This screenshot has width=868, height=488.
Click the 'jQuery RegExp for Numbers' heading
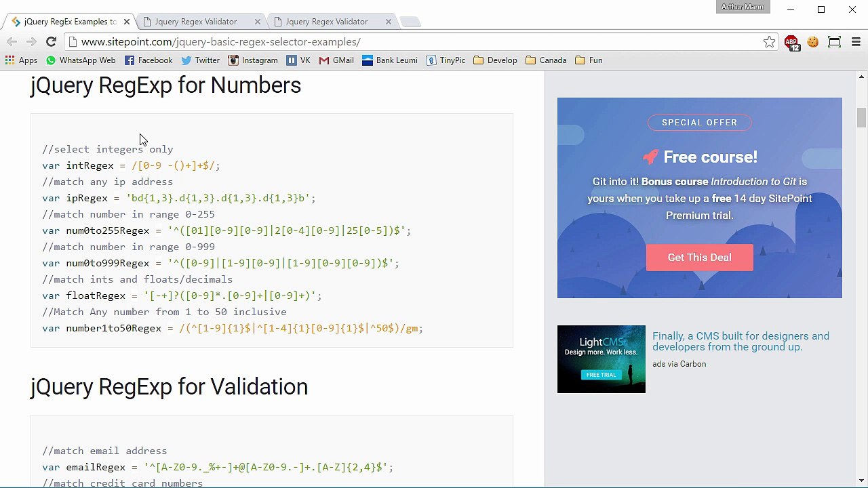(x=165, y=85)
